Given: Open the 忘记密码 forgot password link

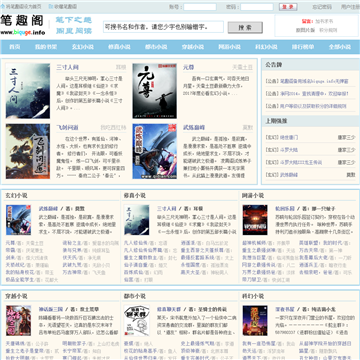Looking at the screenshot, I should pos(322,7).
